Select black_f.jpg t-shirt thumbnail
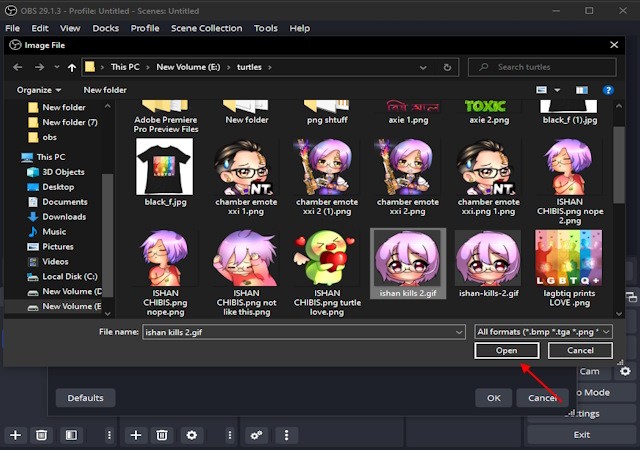Viewport: 640px width, 450px height. click(164, 167)
